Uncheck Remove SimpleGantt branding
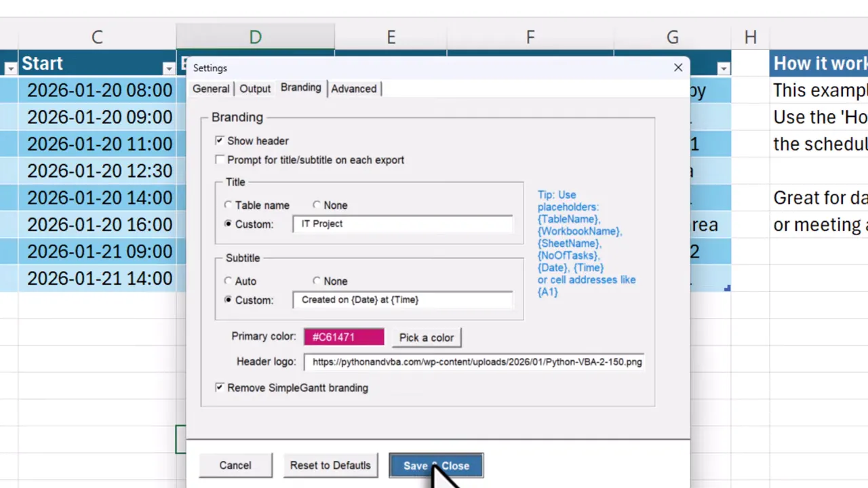The image size is (868, 488). point(219,387)
